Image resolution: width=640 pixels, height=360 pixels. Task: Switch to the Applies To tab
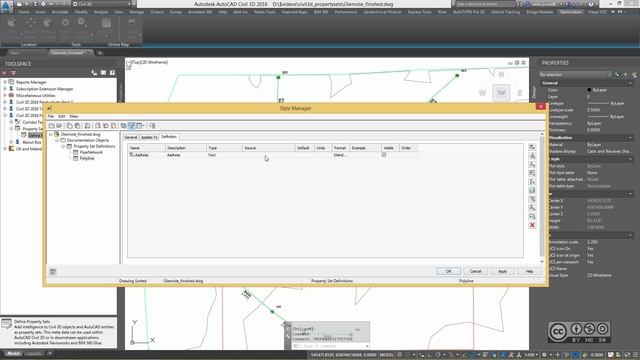click(149, 137)
